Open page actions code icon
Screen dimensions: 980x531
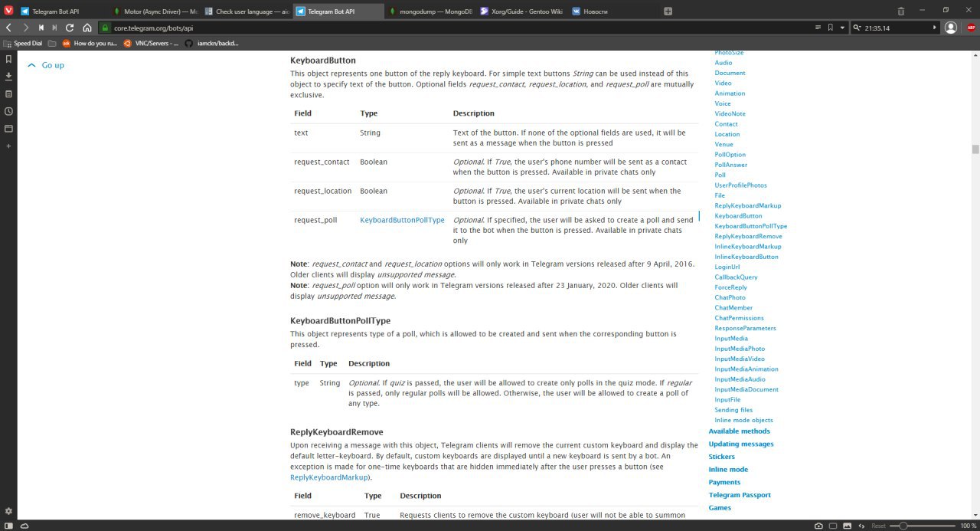(863, 526)
